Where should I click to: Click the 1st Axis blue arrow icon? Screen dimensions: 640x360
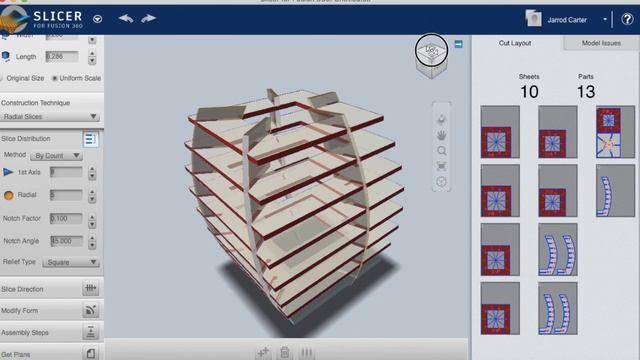click(x=8, y=172)
